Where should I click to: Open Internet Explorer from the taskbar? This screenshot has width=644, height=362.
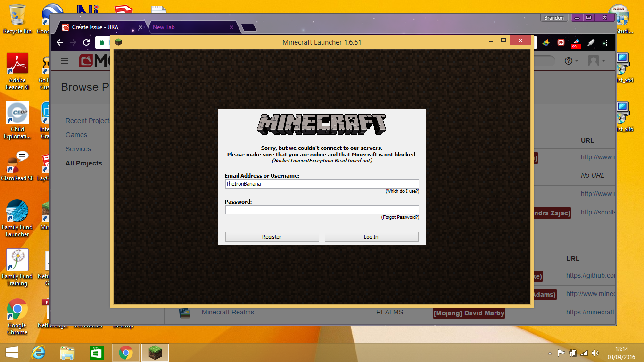(x=38, y=353)
